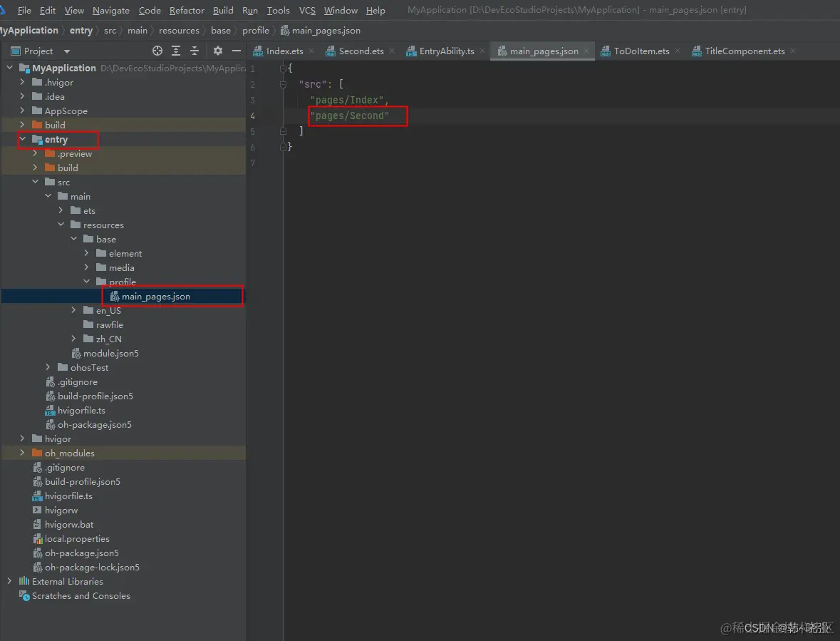Select oh-package-lock.json5 file
840x641 pixels.
[92, 567]
